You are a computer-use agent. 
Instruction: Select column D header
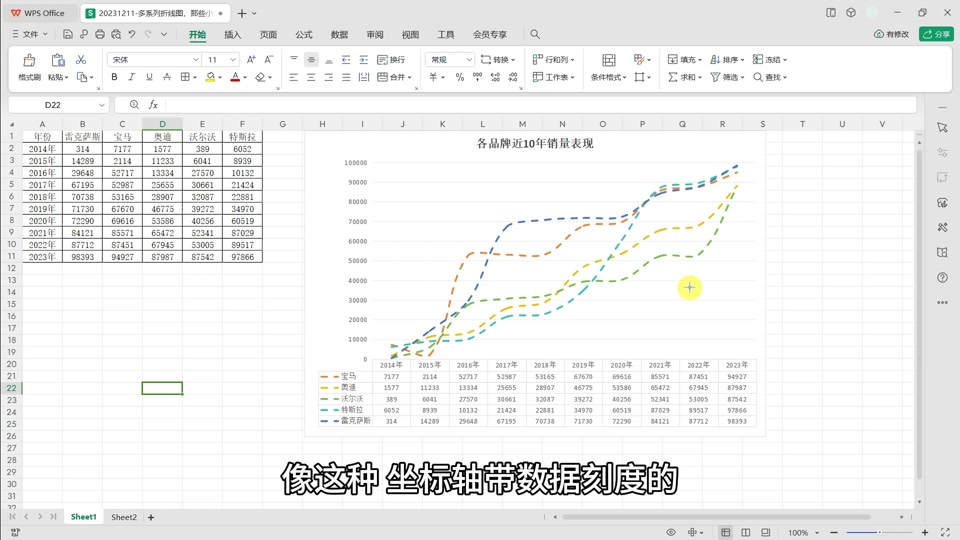162,124
